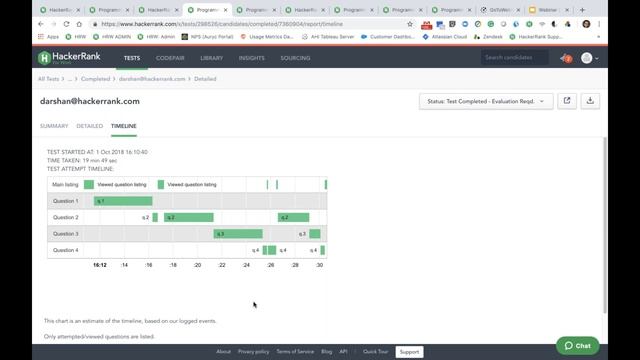Click the Question 1 q.1 timeline bar
640x360 pixels.
[123, 201]
